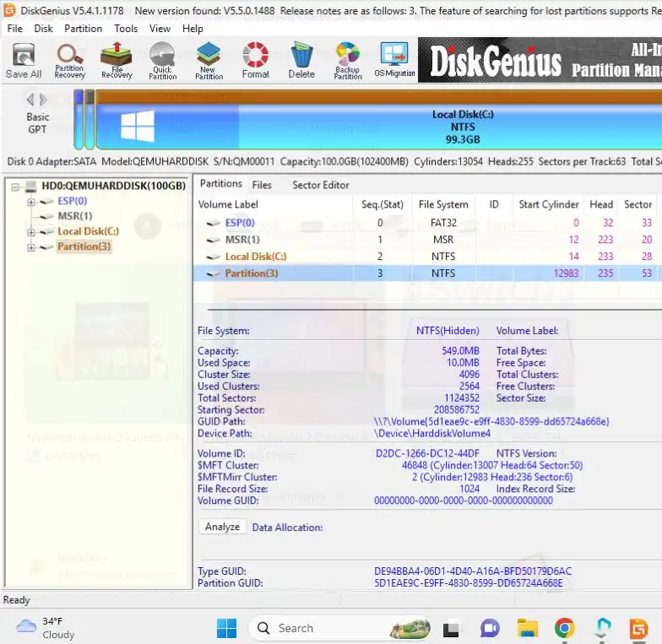Viewport: 662px width, 644px height.
Task: Expand the Local Disk(C:) tree node
Action: [30, 232]
